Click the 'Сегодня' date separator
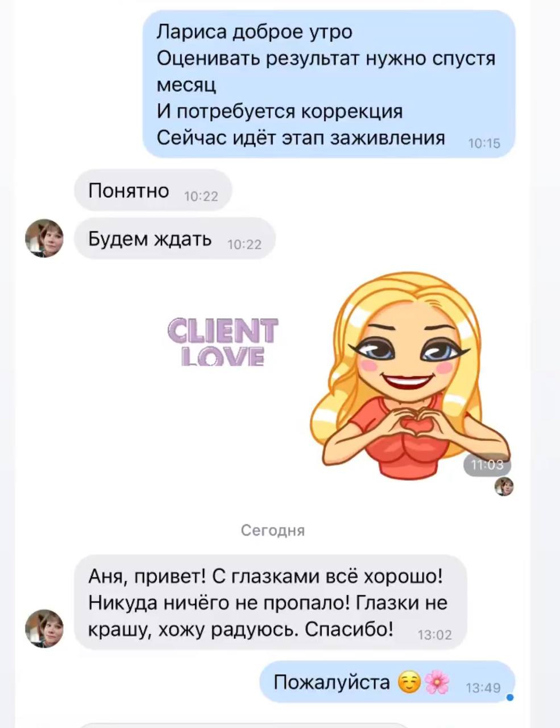 pos(273,531)
